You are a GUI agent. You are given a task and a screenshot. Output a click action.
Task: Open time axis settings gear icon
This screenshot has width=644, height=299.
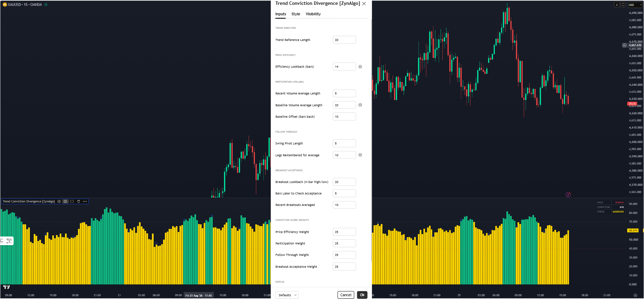tap(635, 295)
